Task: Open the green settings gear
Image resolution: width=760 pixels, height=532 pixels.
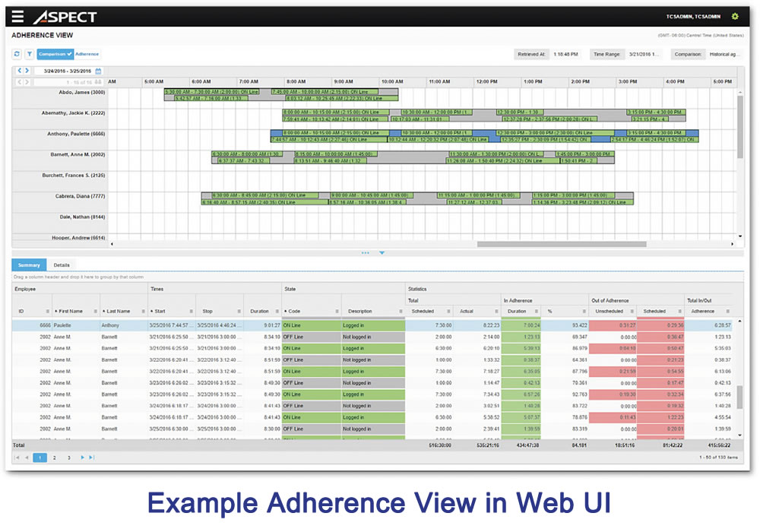Action: pos(735,17)
